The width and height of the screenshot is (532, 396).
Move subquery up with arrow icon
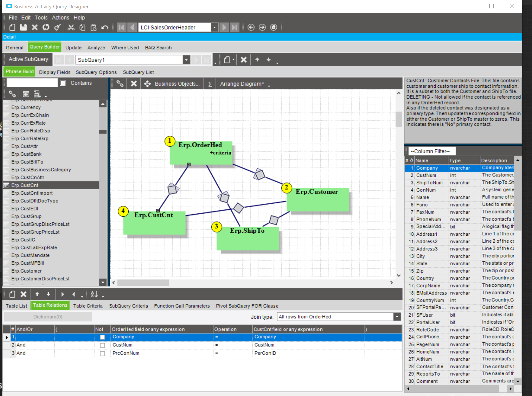point(257,60)
